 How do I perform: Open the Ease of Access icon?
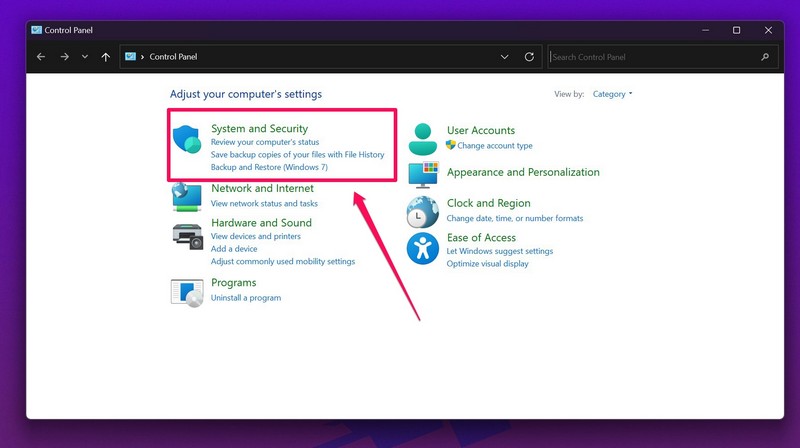pos(423,248)
